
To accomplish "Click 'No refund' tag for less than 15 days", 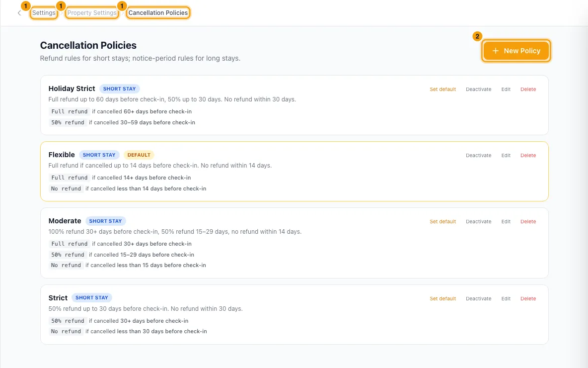I will click(66, 265).
